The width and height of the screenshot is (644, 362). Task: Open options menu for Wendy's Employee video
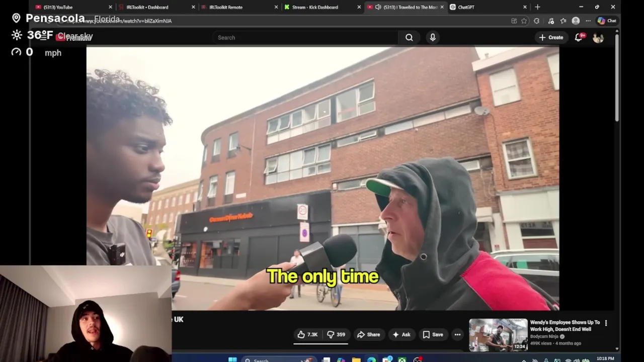(606, 323)
